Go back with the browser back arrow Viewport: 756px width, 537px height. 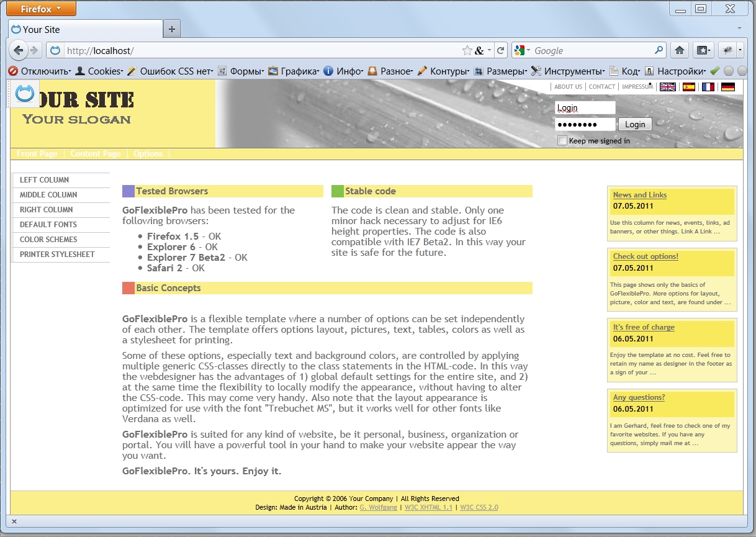click(x=19, y=50)
